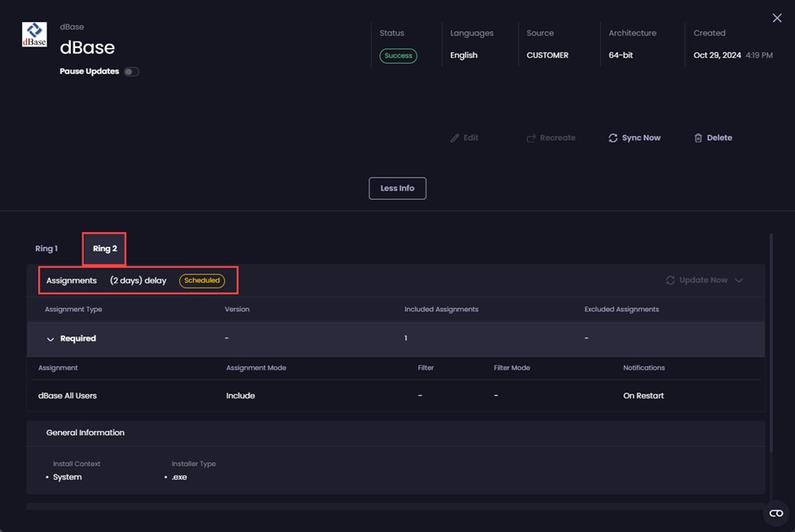Click the Delete trash can icon
The height and width of the screenshot is (532, 795).
tap(698, 138)
